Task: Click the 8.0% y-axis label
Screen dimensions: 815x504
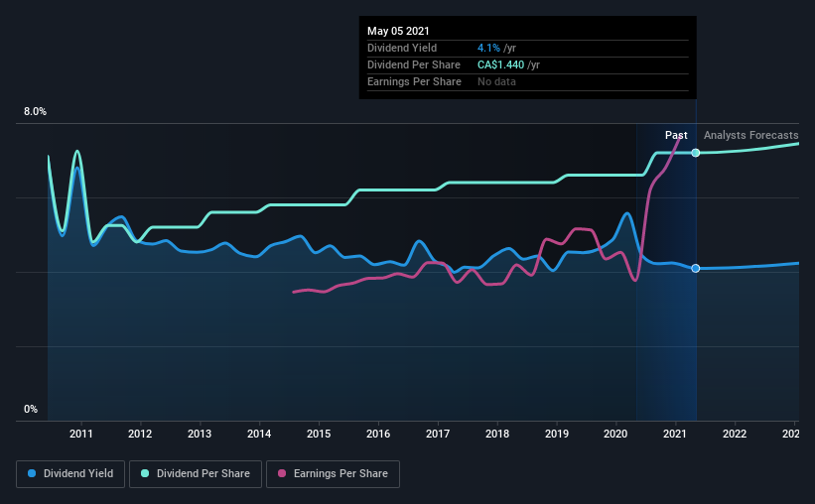Action: 35,111
